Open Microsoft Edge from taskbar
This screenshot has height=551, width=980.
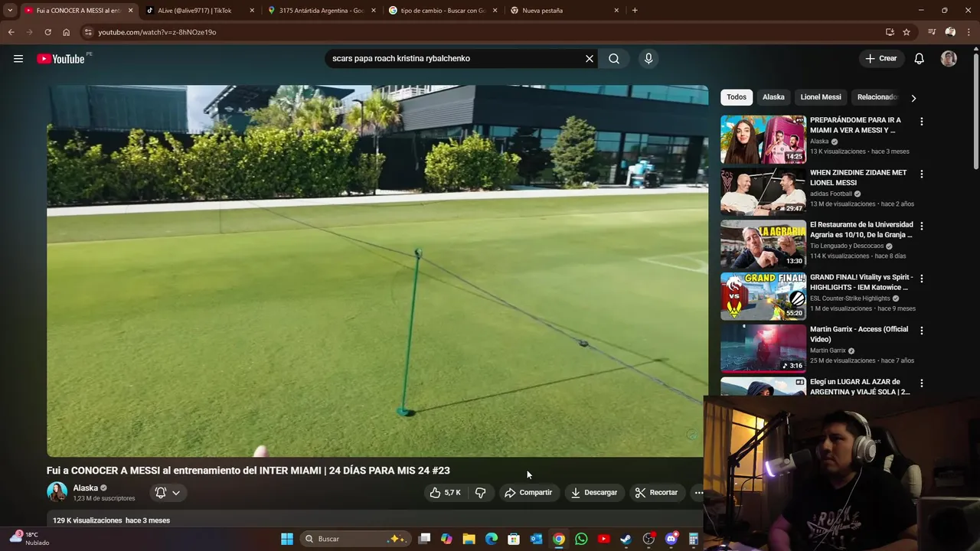click(x=492, y=539)
